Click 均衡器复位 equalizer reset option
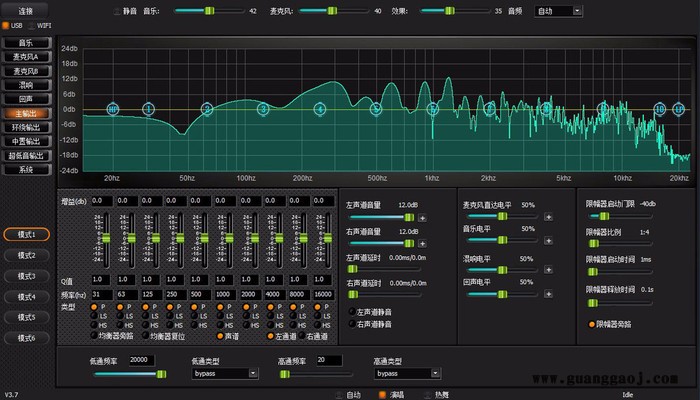This screenshot has height=400, width=700. [146, 335]
